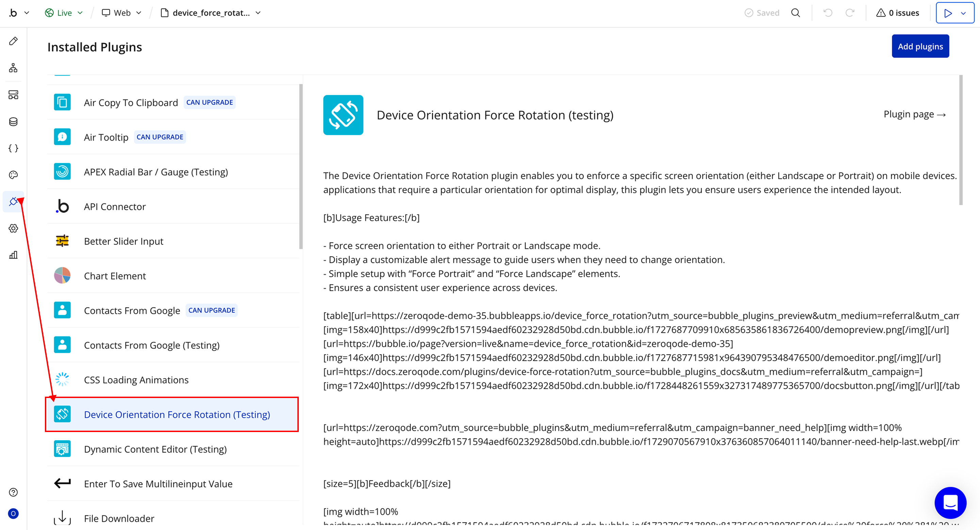Click the undo arrow icon
980x530 pixels.
828,13
